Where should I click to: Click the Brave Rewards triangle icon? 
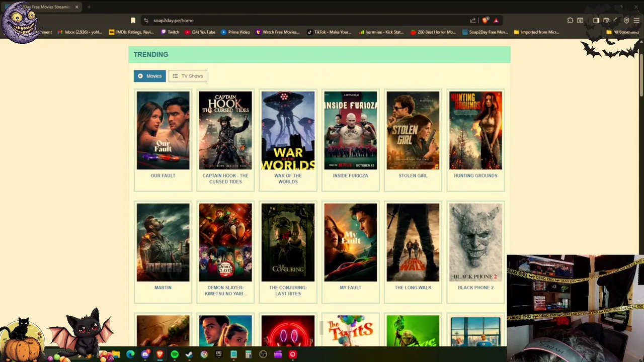(496, 21)
